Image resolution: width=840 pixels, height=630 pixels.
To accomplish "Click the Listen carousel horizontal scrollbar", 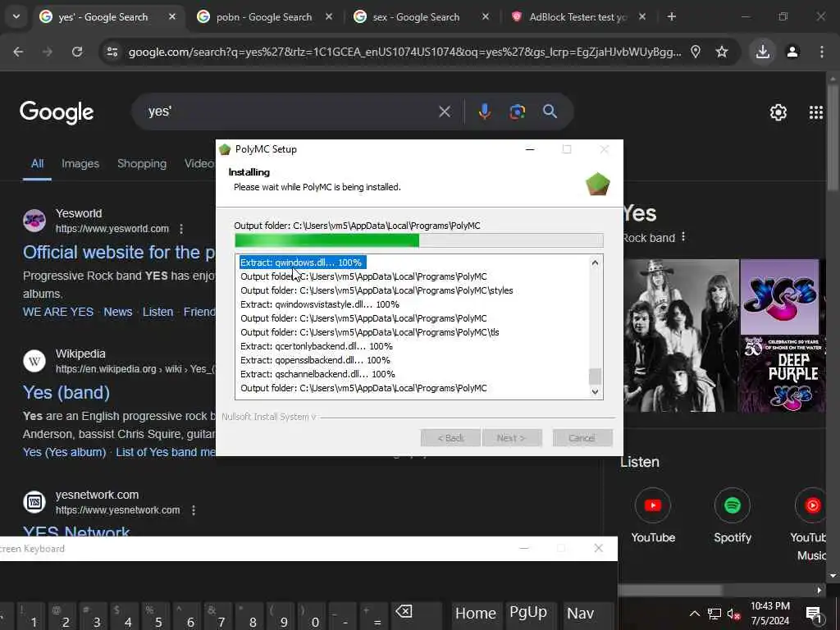I will point(669,591).
